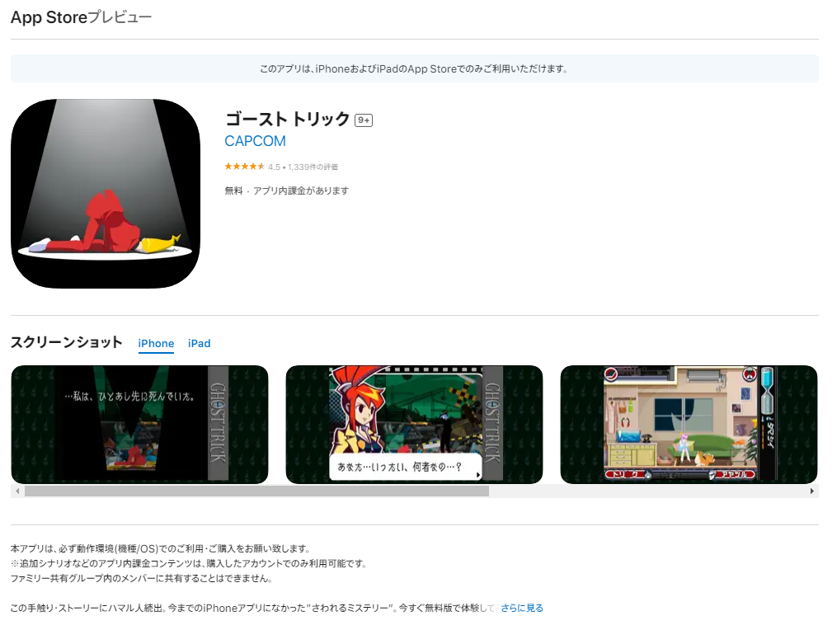Expand the description with さらに見る
837x644 pixels.
522,608
